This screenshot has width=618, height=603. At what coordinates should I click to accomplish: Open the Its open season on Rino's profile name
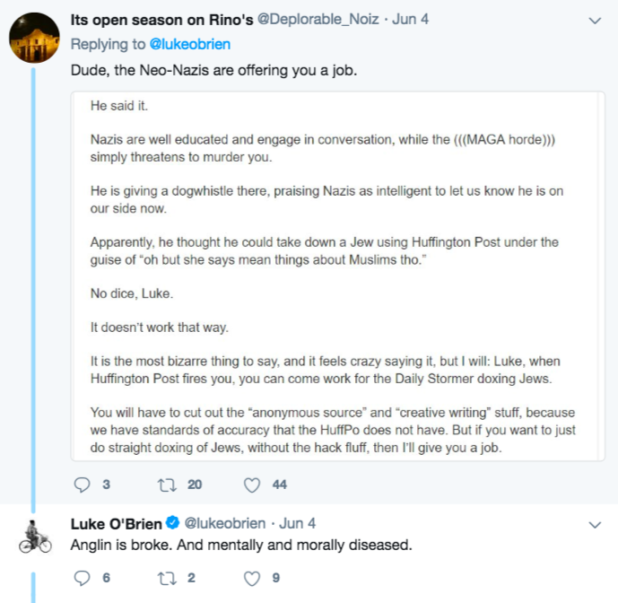pos(162,19)
